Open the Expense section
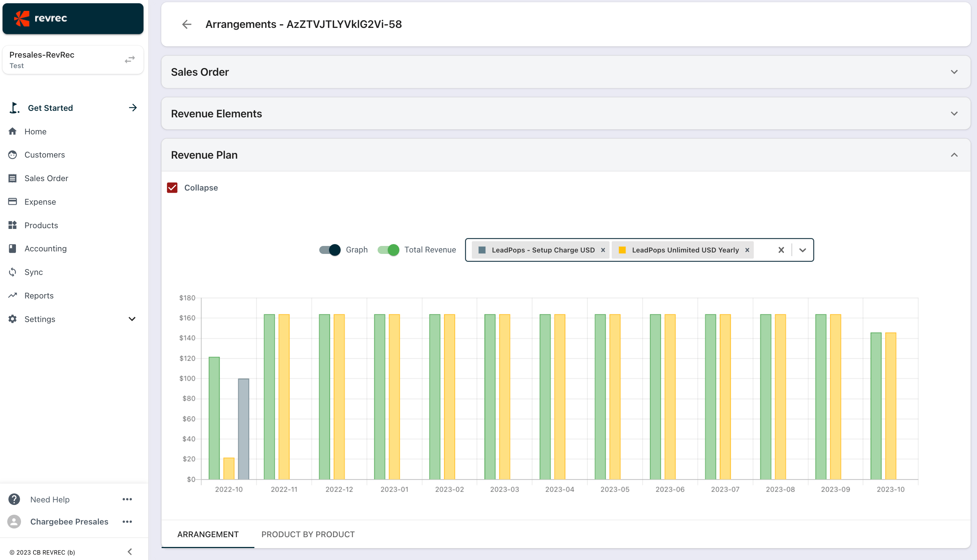 point(40,201)
